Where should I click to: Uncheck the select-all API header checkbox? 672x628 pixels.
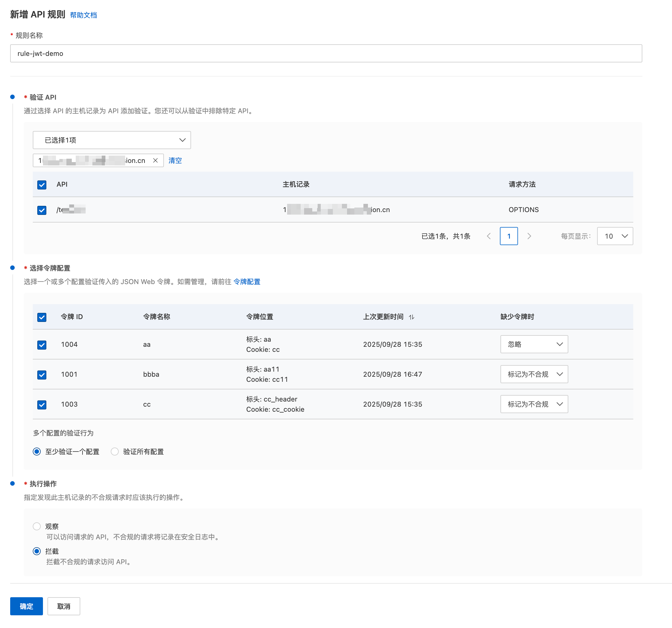42,184
